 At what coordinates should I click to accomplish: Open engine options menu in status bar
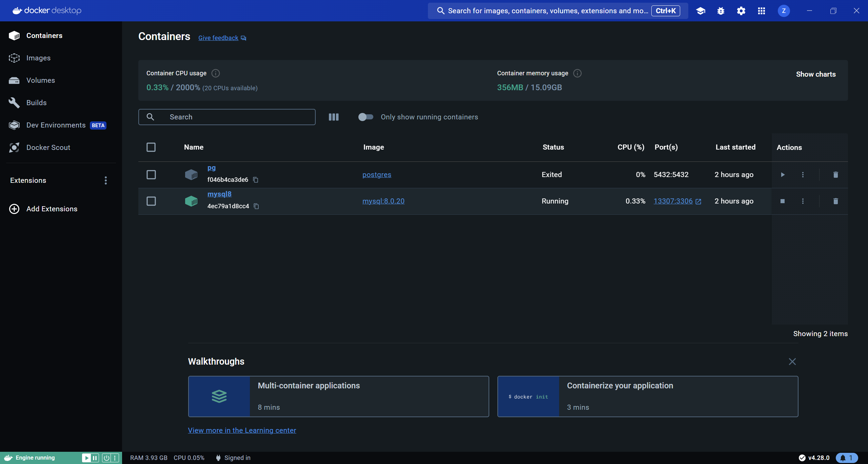coord(115,458)
